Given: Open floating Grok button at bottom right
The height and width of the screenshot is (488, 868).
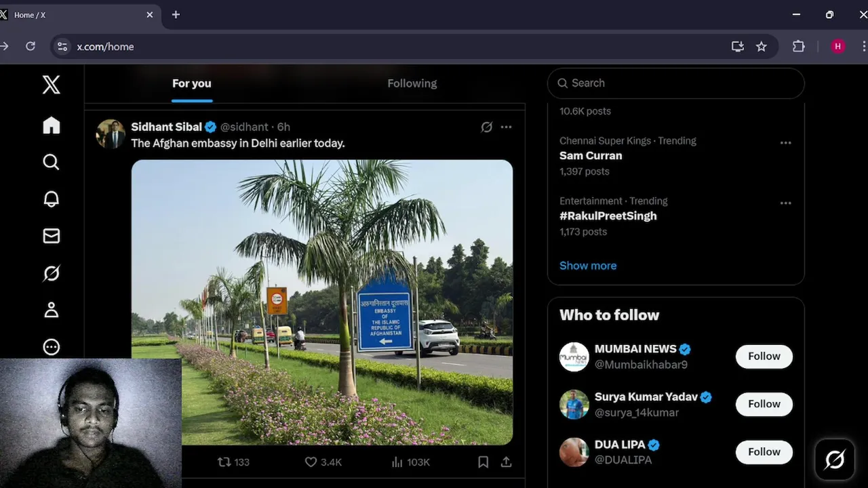Looking at the screenshot, I should [x=835, y=460].
